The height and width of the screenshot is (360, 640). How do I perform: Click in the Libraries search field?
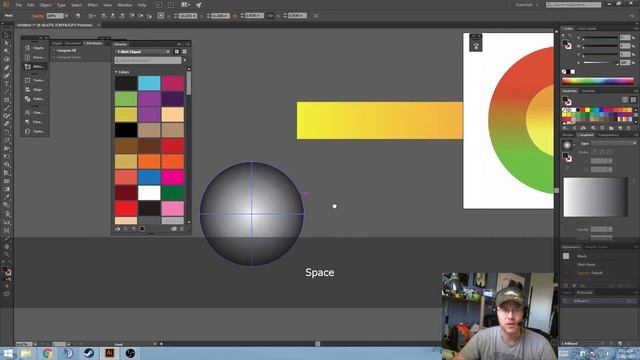click(x=148, y=60)
